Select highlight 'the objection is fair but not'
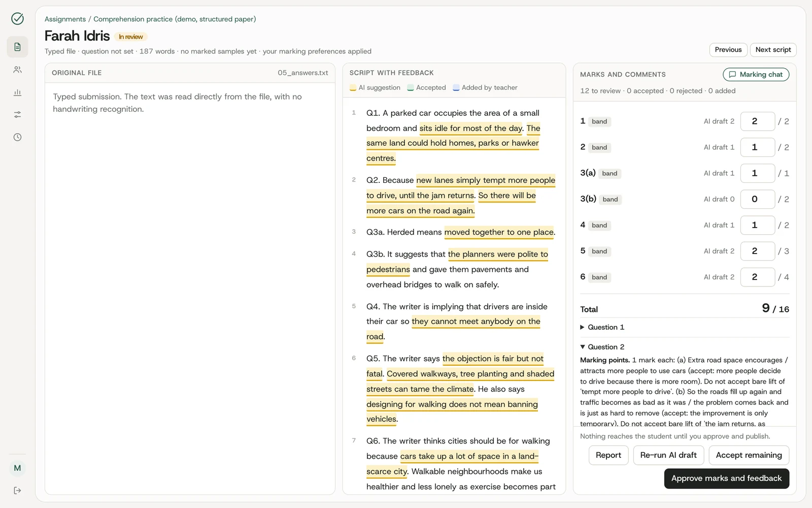The height and width of the screenshot is (508, 812). pyautogui.click(x=493, y=359)
